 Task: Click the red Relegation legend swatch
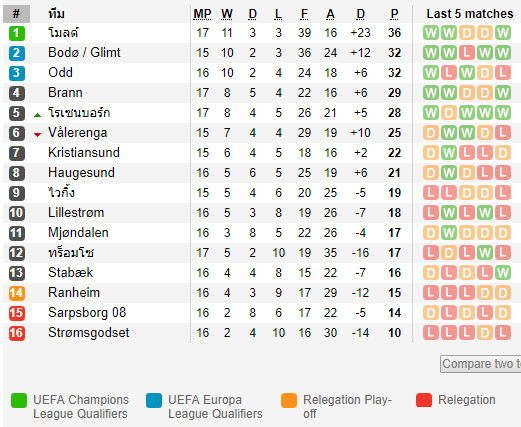(424, 400)
